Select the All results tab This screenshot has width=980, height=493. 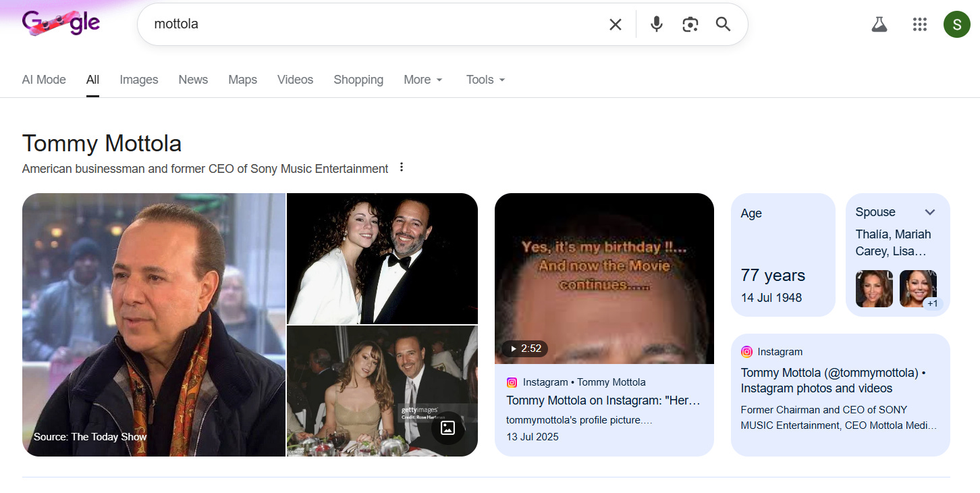click(92, 80)
